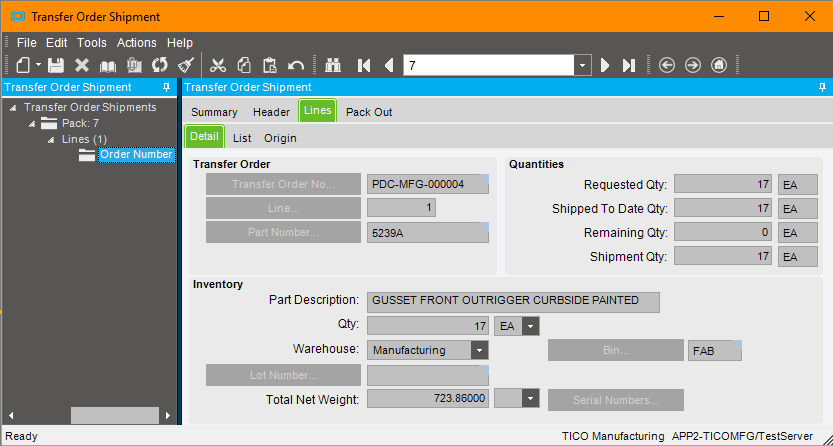Collapse the Lines (1) tree node
This screenshot has width=833, height=446.
(51, 140)
